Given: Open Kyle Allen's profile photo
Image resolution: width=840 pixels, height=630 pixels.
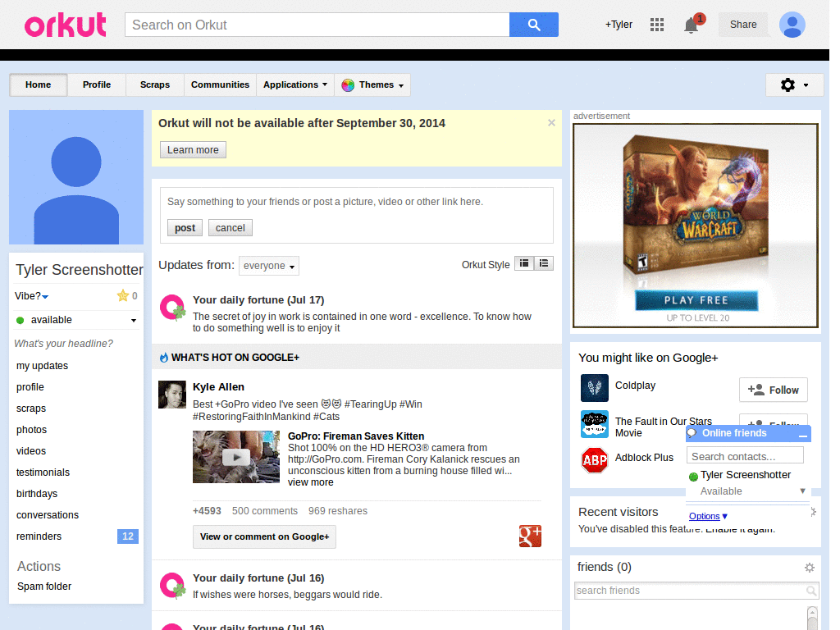Looking at the screenshot, I should [x=172, y=395].
